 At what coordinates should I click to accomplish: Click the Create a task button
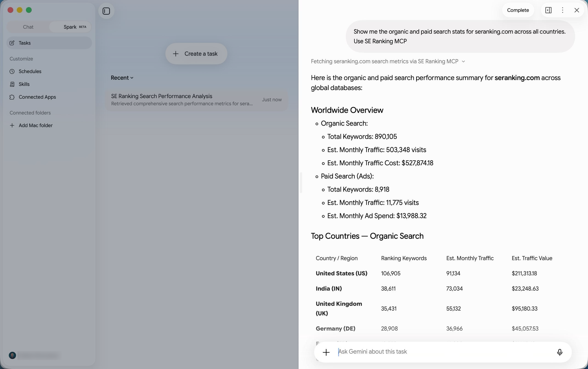click(x=196, y=54)
